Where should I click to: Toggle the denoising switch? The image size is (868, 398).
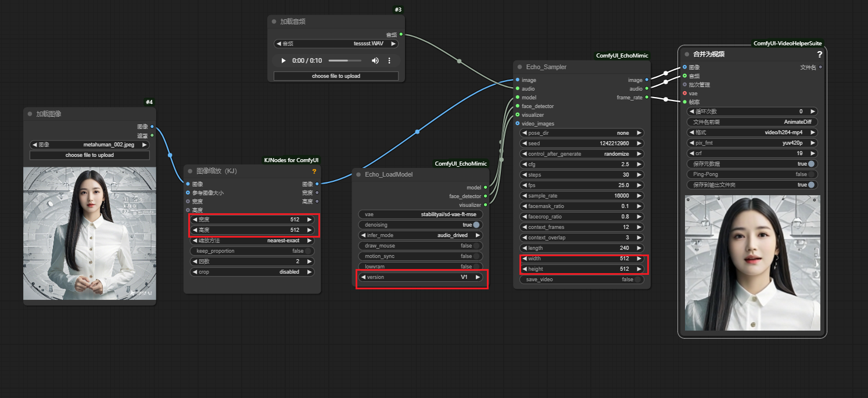[476, 225]
